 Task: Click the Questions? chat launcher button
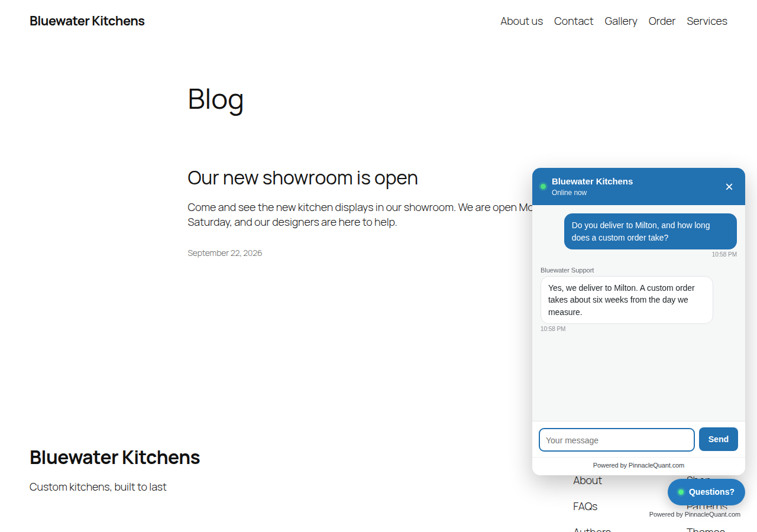point(706,492)
